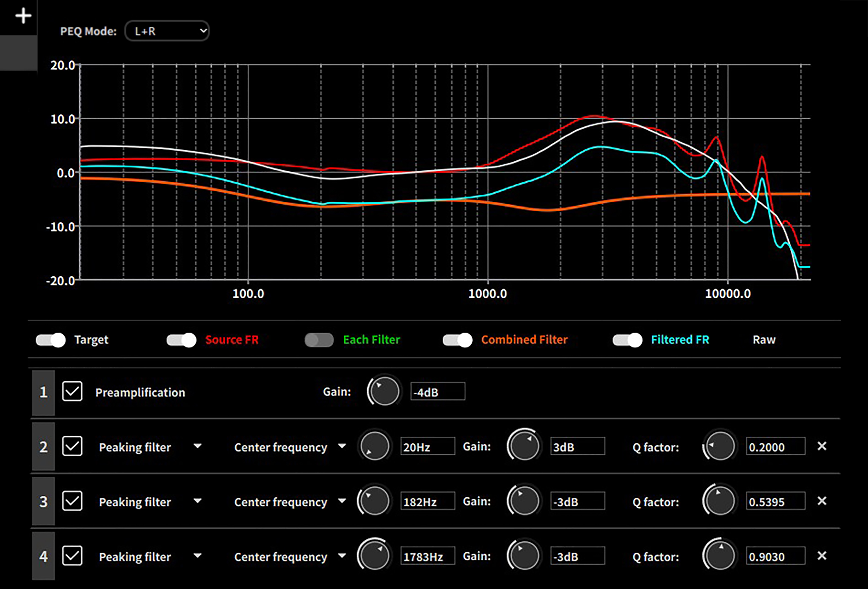Remove filter 2 with its X icon
The image size is (868, 589).
pyautogui.click(x=822, y=446)
